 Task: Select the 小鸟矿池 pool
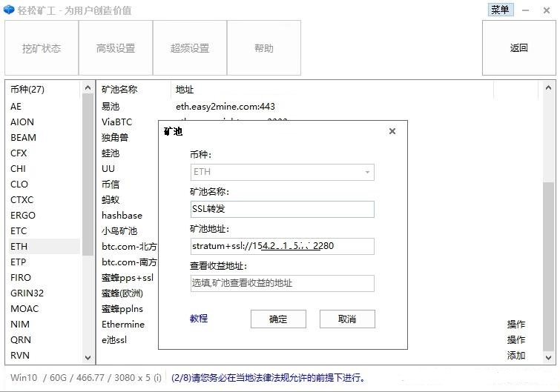119,231
